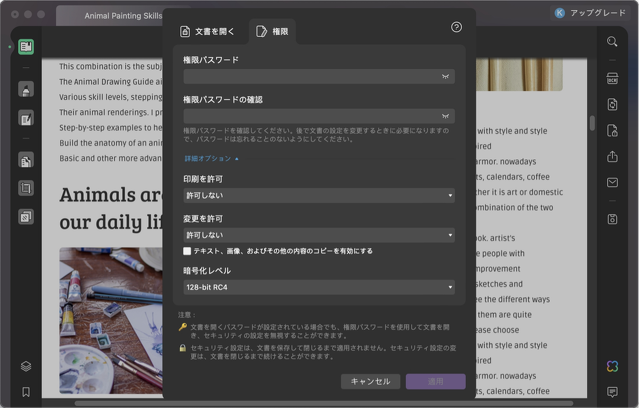The width and height of the screenshot is (640, 410).
Task: Expand the 暗号化レベル 128-bit RC4 dropdown
Action: click(x=318, y=287)
